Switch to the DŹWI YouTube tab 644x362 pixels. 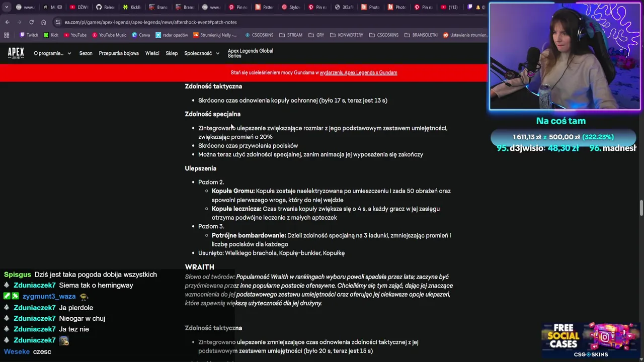[x=78, y=7]
